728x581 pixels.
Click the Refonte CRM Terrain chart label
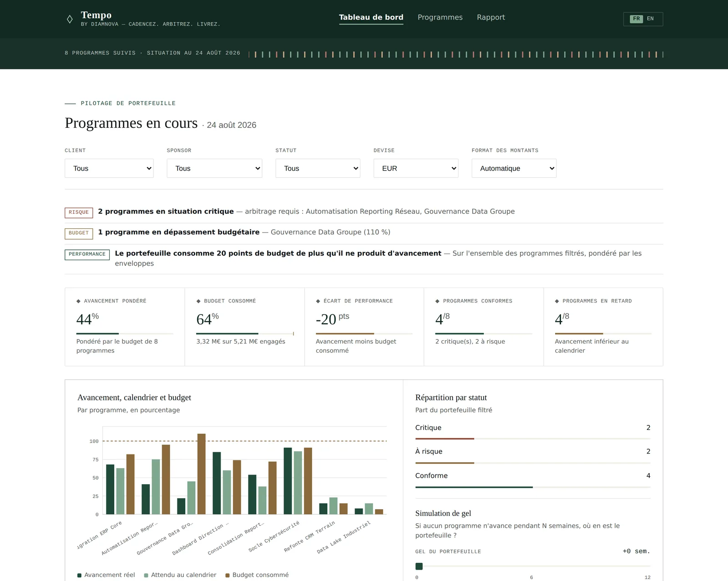[x=309, y=537]
